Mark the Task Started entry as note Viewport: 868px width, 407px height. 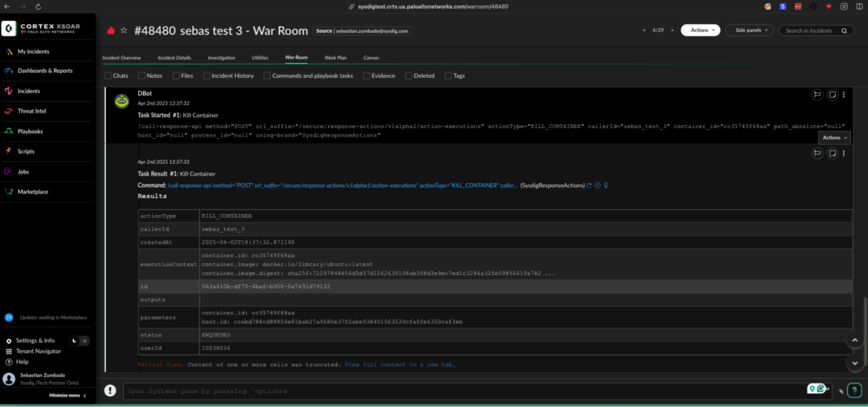tap(832, 95)
